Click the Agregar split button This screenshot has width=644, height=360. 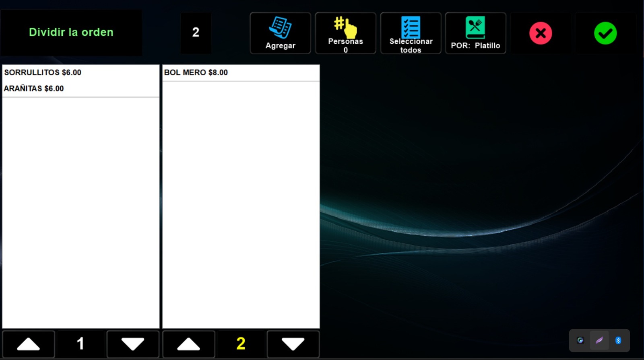[280, 33]
